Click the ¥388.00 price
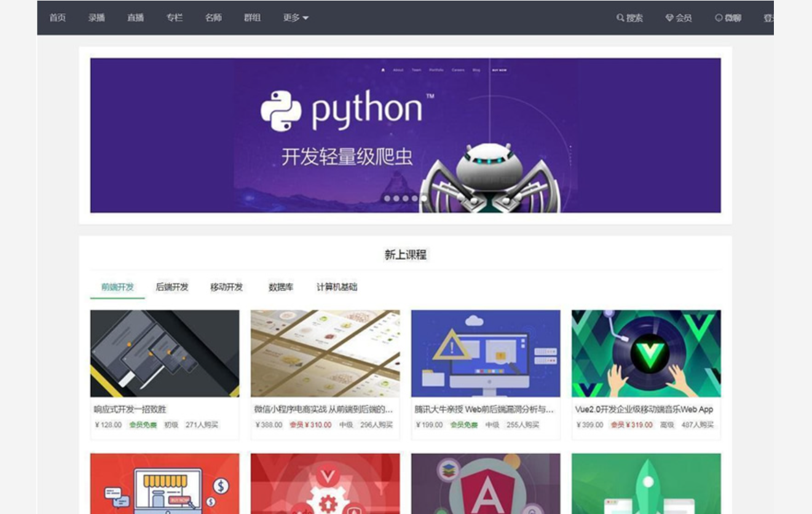 click(269, 425)
